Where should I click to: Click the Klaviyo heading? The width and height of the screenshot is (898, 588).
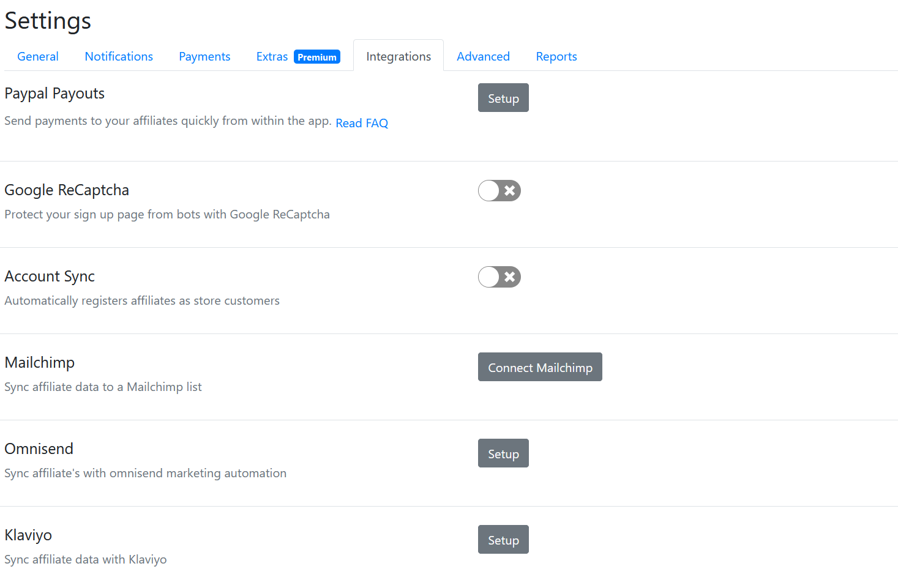click(28, 535)
